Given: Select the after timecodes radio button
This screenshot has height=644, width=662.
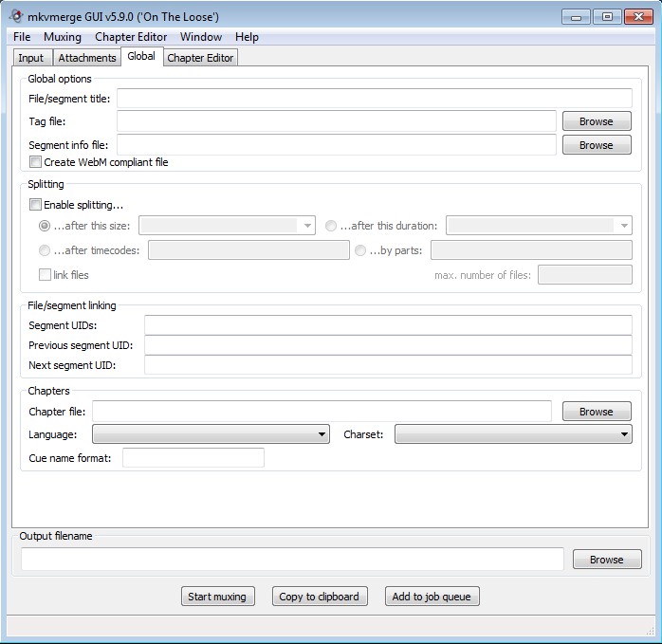Looking at the screenshot, I should click(45, 250).
